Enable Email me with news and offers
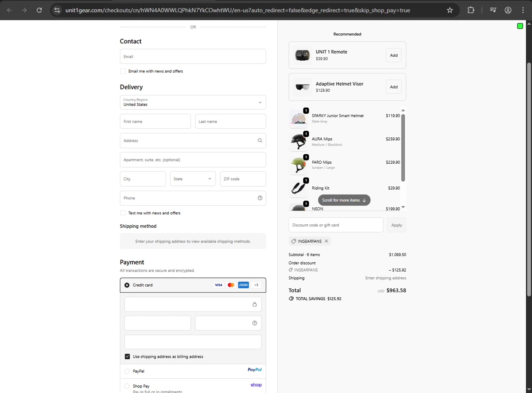Image resolution: width=532 pixels, height=393 pixels. click(123, 71)
